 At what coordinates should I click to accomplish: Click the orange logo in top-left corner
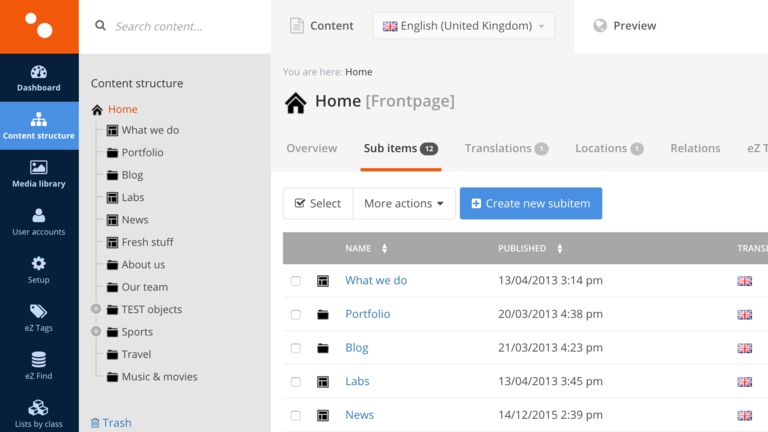point(39,26)
